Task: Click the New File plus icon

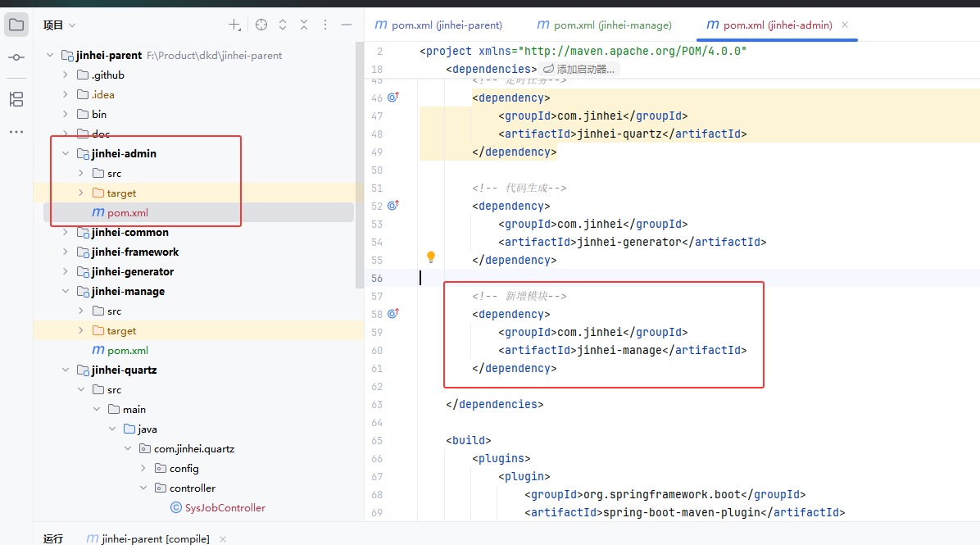Action: (234, 25)
